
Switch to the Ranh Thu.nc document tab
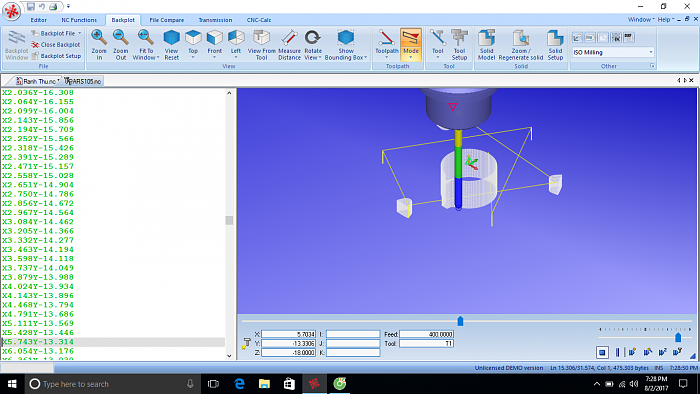(x=37, y=81)
